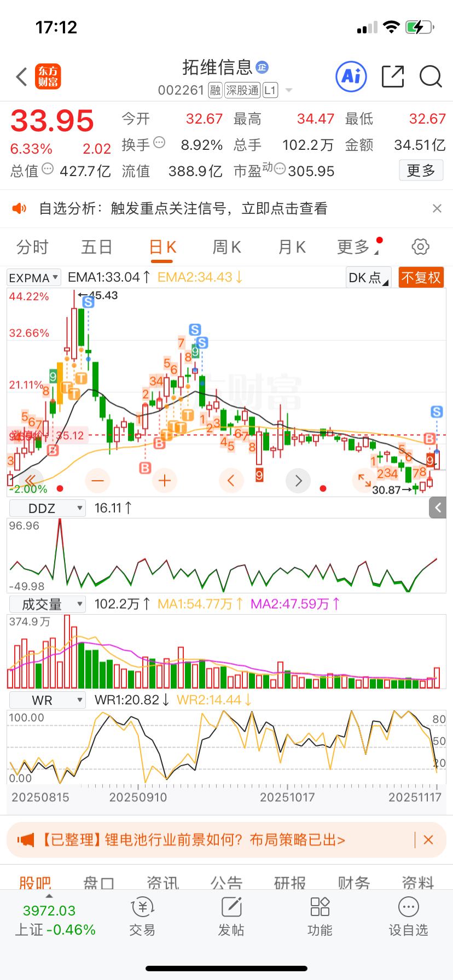
Task: Tap the info icon beside 换手
Action: 159,143
